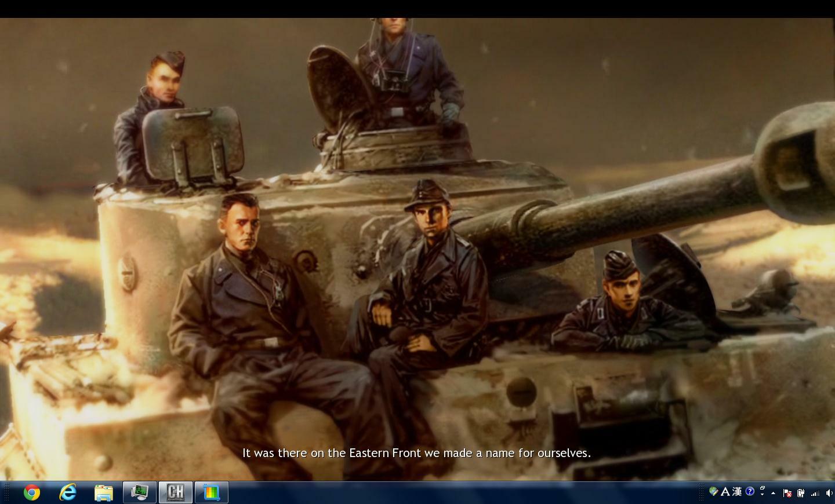Switch to the Task Manager window

pos(140,492)
